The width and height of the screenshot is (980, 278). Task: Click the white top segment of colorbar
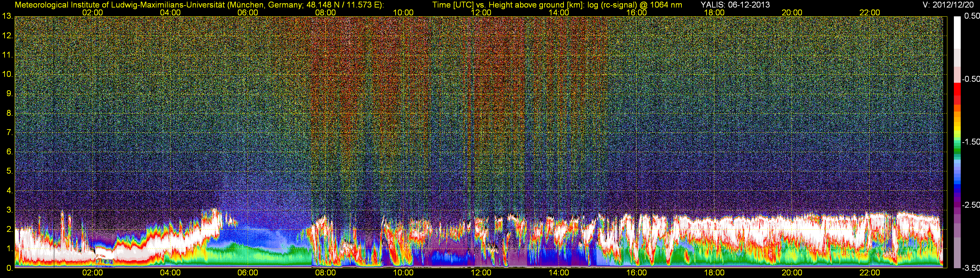(957, 32)
